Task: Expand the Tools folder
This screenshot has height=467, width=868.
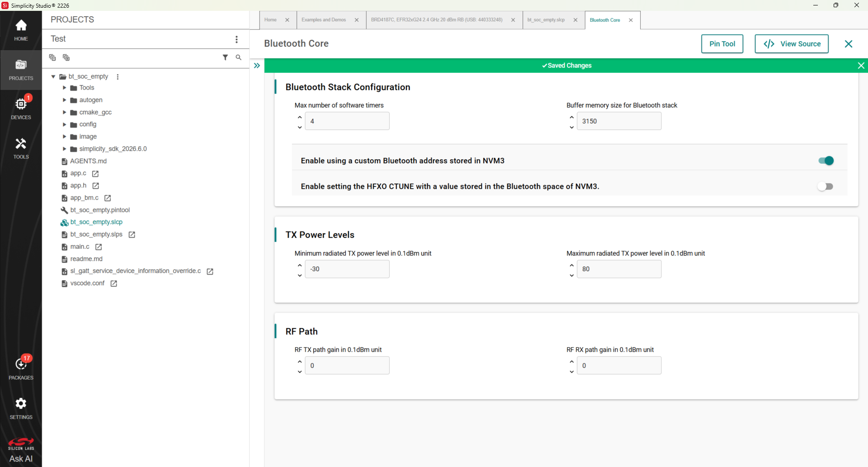Action: tap(64, 88)
